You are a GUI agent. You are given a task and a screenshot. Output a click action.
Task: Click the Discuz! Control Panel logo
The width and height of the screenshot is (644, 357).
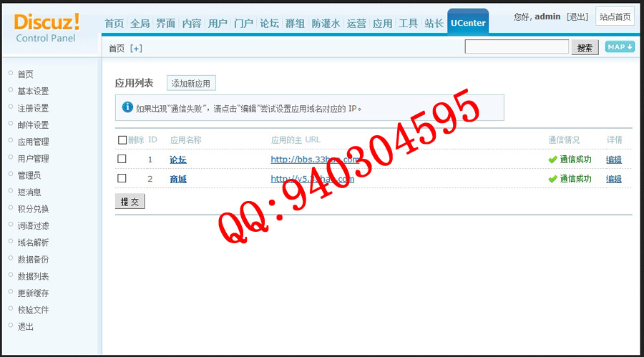(47, 27)
